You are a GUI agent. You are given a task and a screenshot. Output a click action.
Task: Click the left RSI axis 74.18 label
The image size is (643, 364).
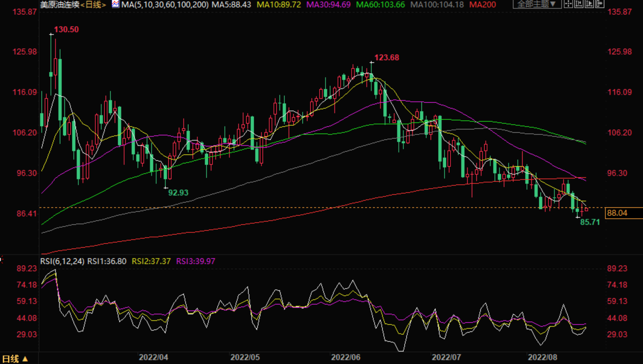(27, 285)
